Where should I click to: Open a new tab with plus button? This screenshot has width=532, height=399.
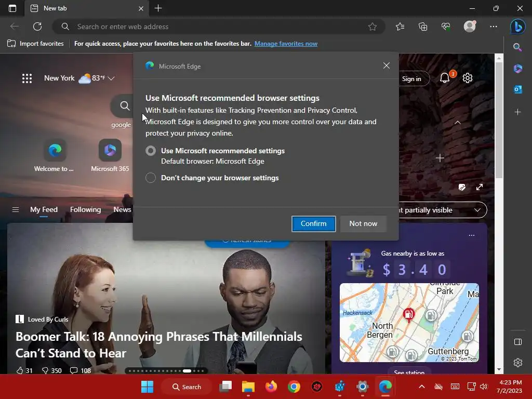[158, 8]
